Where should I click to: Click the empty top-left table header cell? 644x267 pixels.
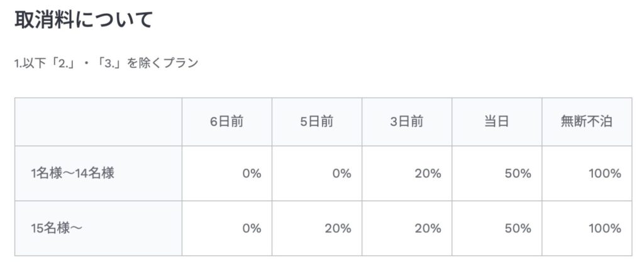click(98, 122)
